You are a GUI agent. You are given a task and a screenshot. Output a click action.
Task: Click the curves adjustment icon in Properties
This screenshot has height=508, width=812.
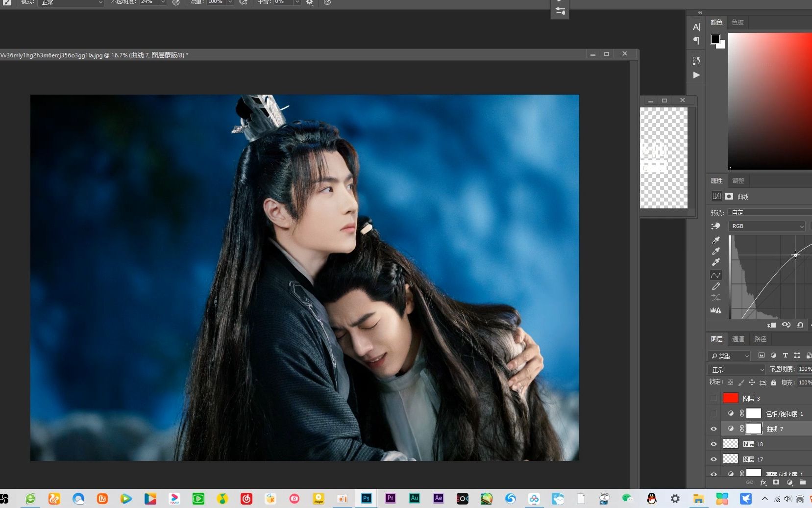tap(716, 196)
